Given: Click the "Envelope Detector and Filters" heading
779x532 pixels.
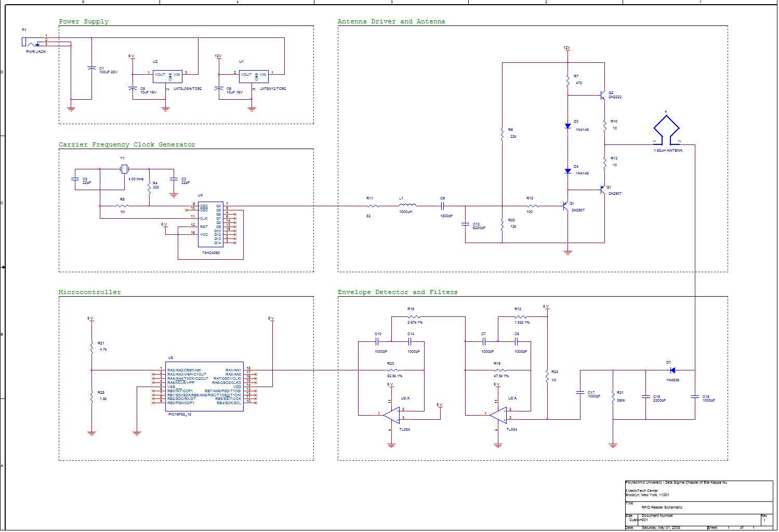Looking at the screenshot, I should pyautogui.click(x=398, y=292).
